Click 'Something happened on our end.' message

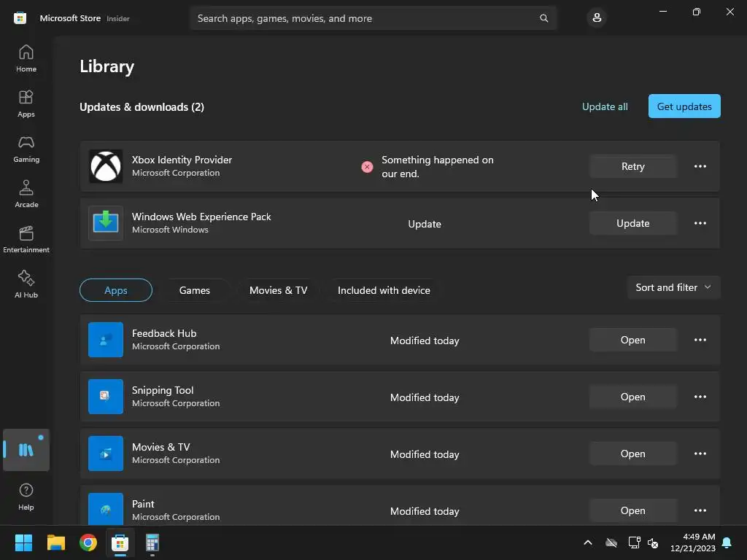[438, 167]
